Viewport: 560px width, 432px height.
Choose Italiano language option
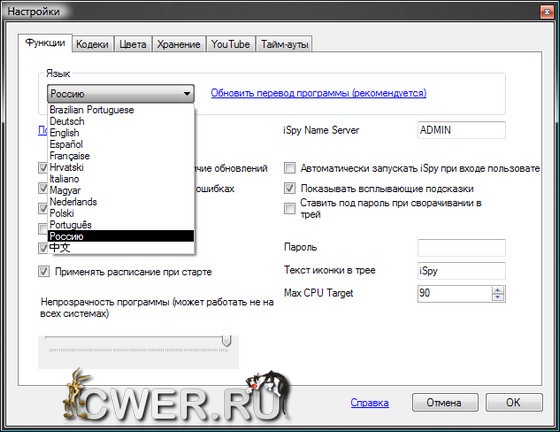point(121,179)
